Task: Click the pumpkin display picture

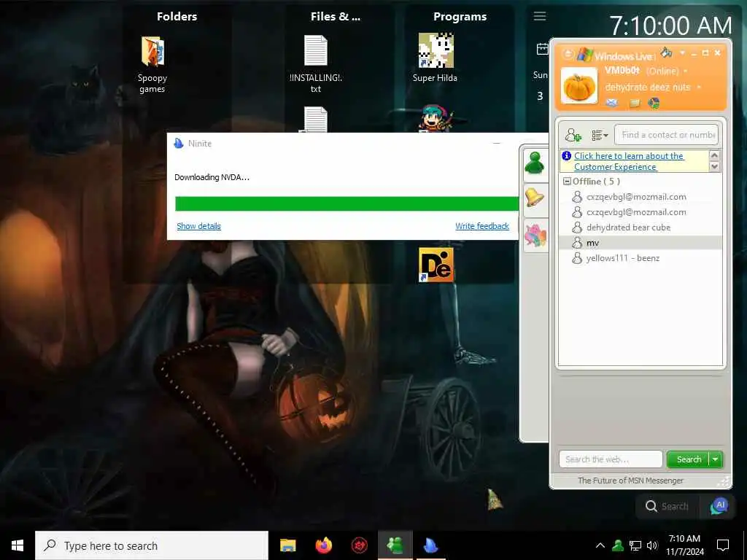Action: (579, 86)
